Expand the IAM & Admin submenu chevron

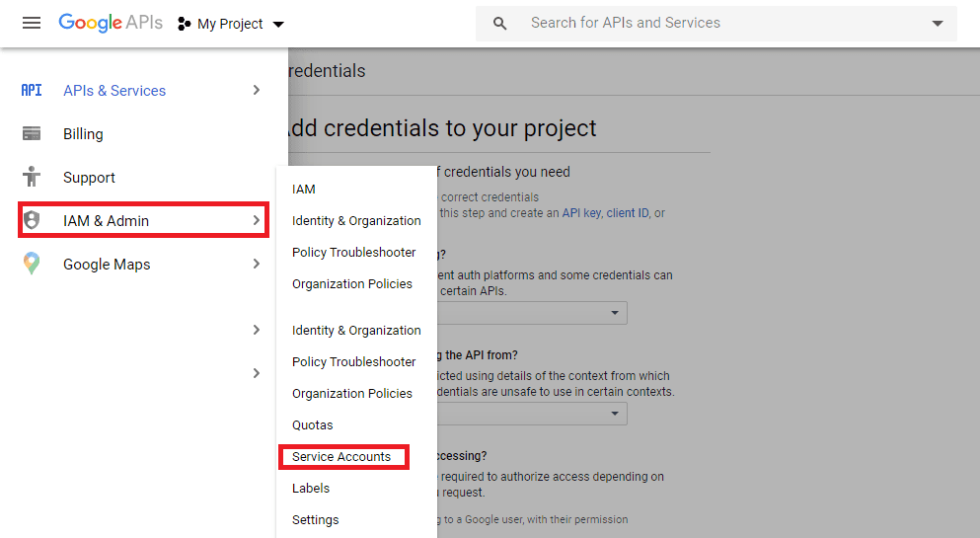[257, 220]
